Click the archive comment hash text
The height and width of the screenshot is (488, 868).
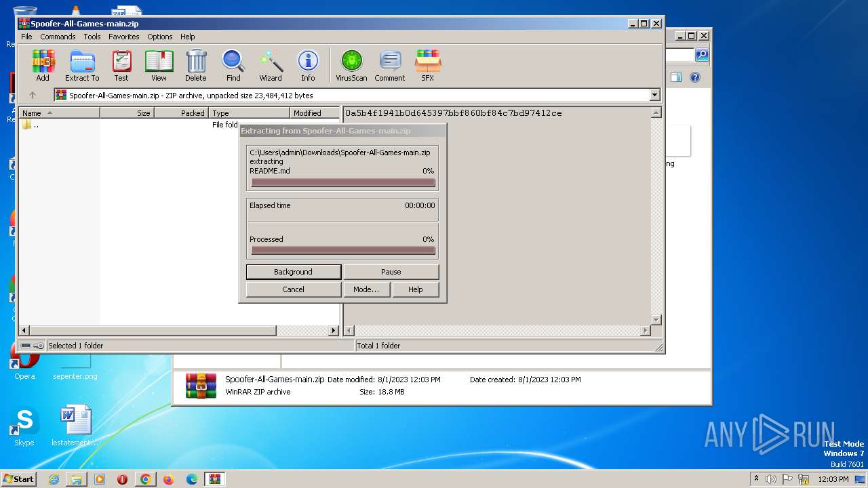point(454,113)
